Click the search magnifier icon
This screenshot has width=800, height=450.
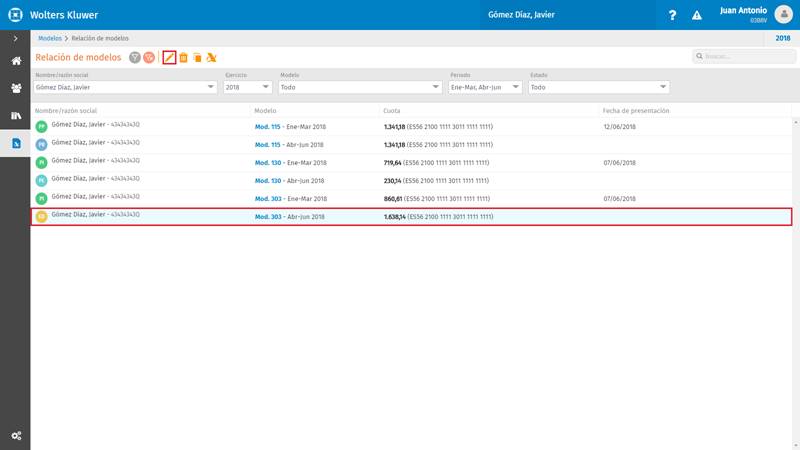click(699, 56)
